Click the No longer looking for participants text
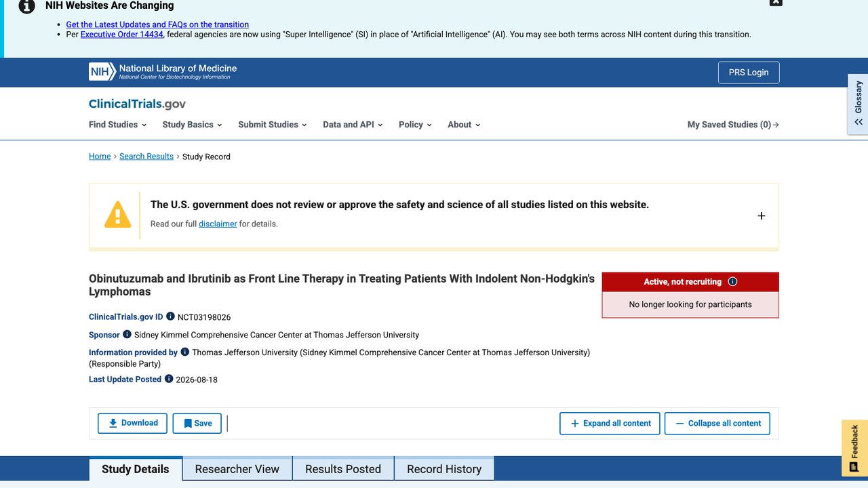 [x=690, y=304]
